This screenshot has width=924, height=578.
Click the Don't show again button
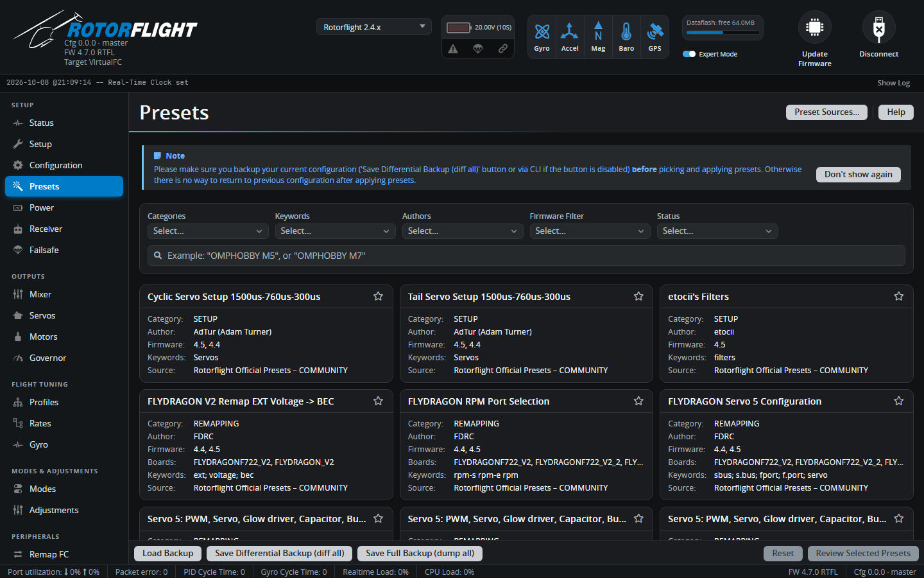(x=859, y=175)
